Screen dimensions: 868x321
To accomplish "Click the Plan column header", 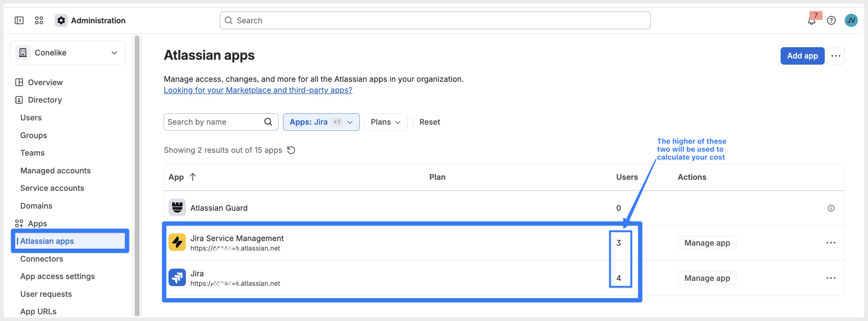I will 437,177.
